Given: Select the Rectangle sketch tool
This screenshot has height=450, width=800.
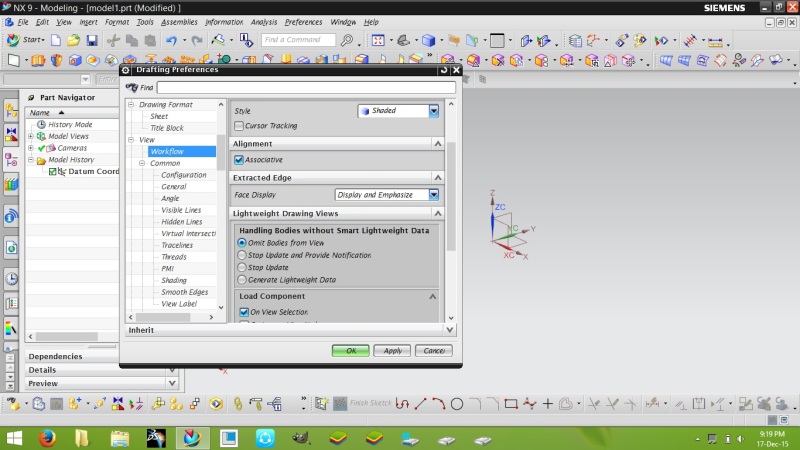Looking at the screenshot, I should (511, 404).
